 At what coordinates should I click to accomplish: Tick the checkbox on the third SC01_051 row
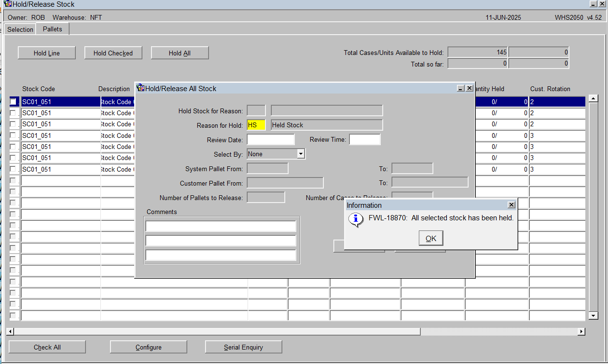(x=14, y=124)
